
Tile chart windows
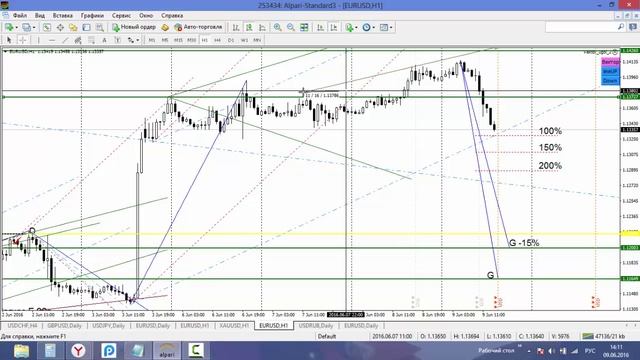[304, 27]
